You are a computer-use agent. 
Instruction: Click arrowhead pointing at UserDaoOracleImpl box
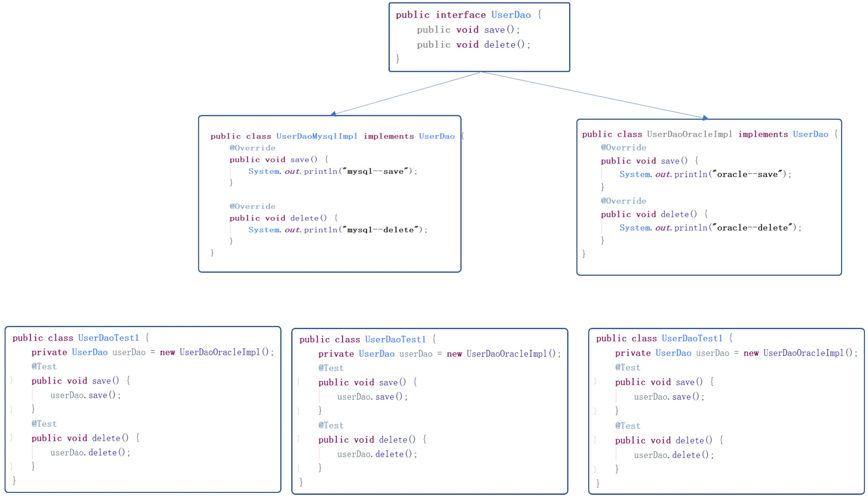pyautogui.click(x=705, y=118)
